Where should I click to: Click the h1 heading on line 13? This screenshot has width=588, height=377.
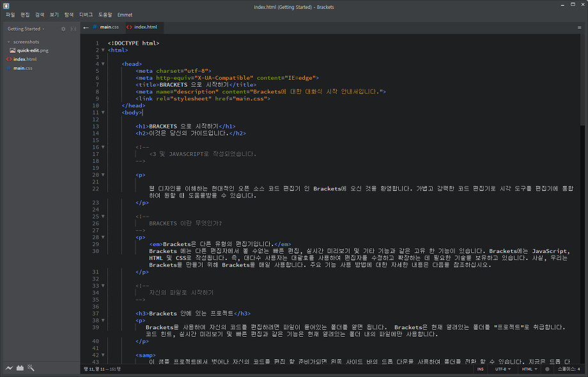pos(185,127)
